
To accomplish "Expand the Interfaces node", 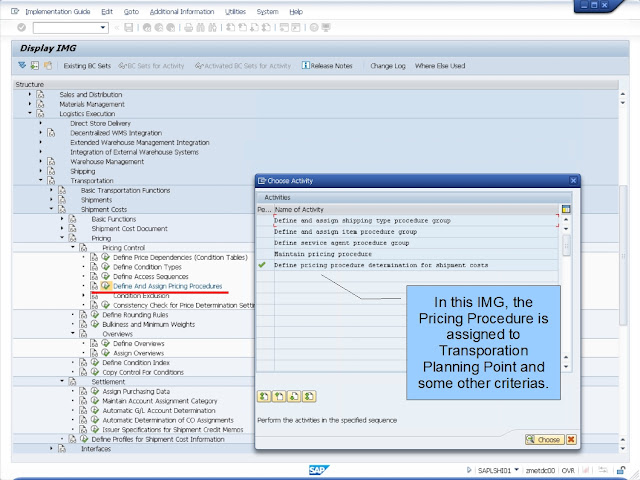I will point(51,449).
